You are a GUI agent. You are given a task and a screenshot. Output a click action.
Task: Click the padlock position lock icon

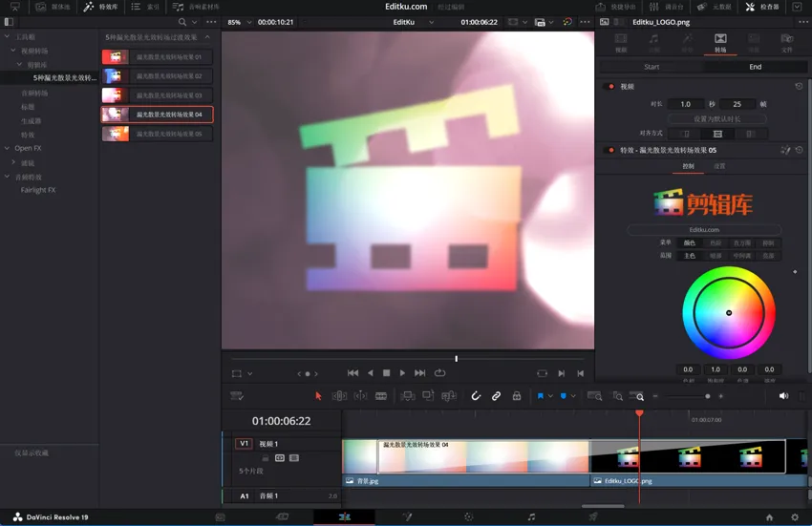[x=517, y=396]
